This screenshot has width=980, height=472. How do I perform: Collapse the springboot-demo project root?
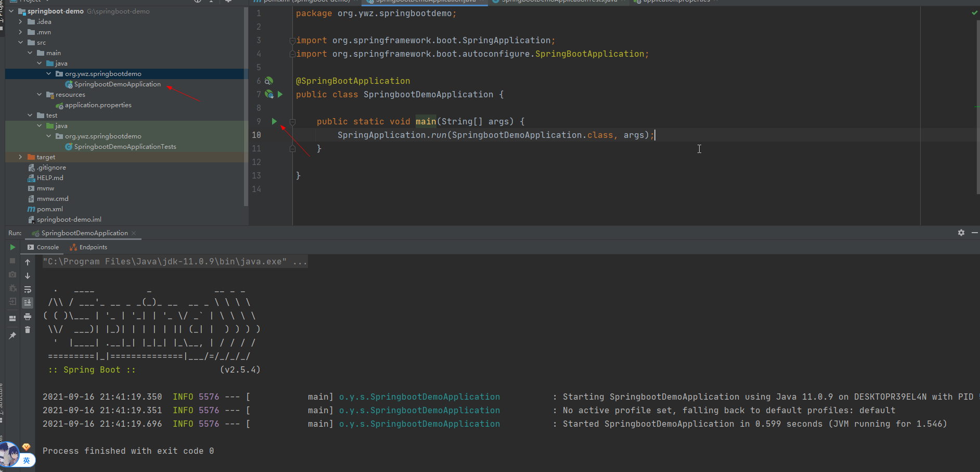[11, 11]
